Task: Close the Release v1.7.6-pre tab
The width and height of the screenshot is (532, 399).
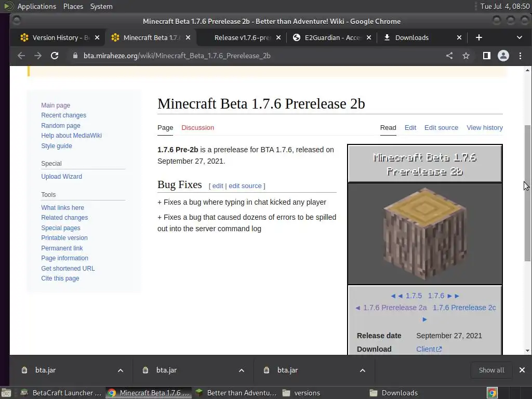Action: click(278, 37)
